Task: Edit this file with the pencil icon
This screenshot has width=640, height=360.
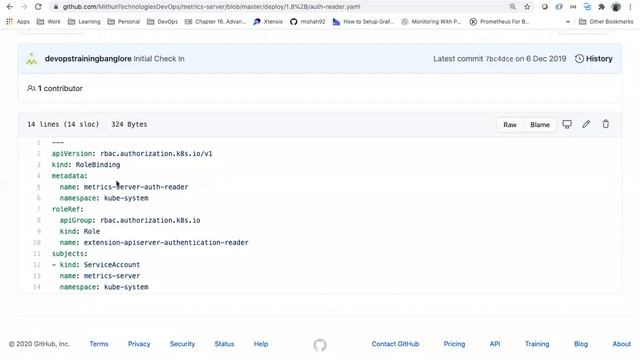Action: click(586, 124)
